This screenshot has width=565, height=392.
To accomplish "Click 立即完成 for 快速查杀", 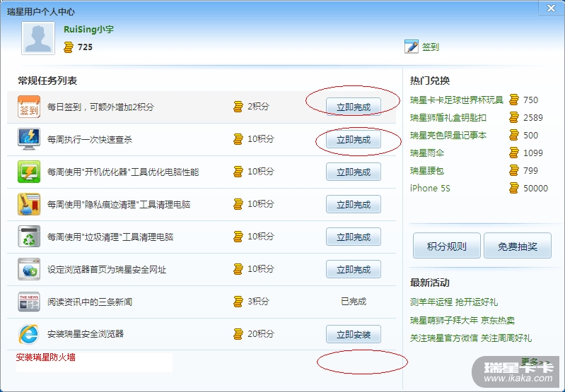I will [x=354, y=139].
